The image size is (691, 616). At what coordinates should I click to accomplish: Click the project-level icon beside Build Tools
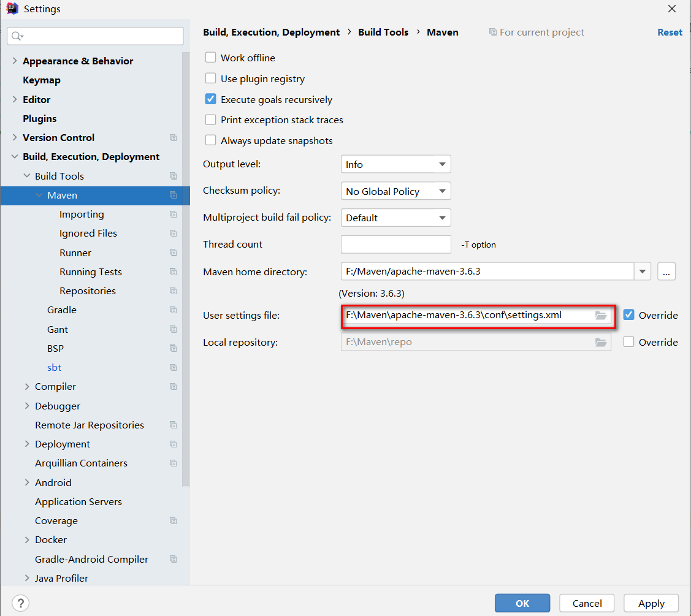coord(173,176)
